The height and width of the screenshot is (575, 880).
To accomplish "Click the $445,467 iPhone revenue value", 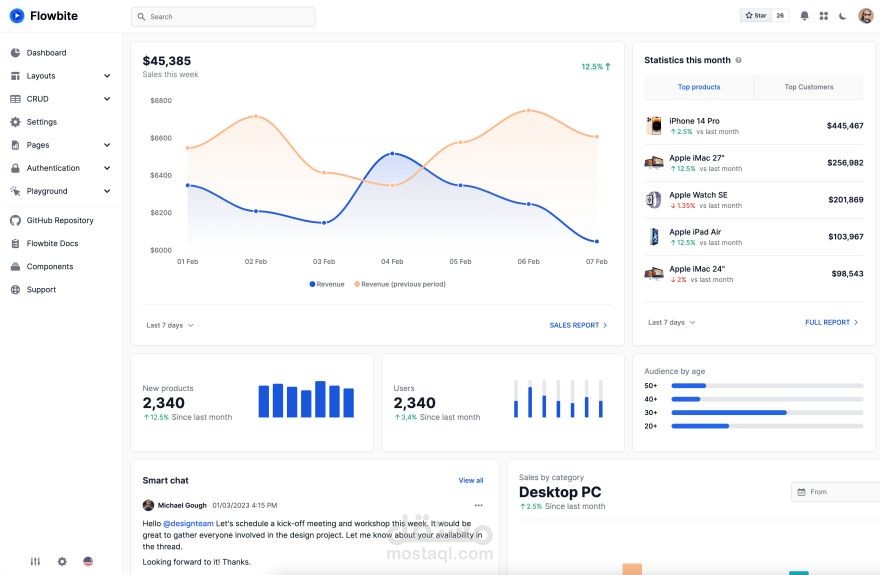I will (845, 126).
